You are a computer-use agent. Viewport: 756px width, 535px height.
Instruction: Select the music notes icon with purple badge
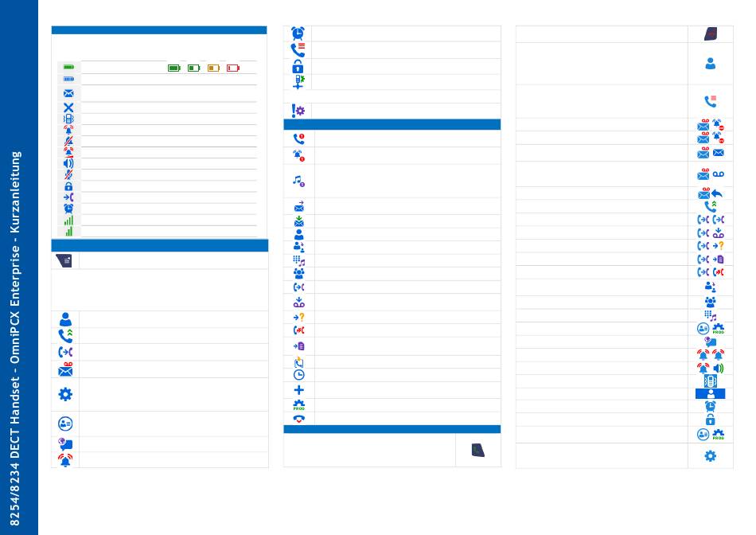299,181
